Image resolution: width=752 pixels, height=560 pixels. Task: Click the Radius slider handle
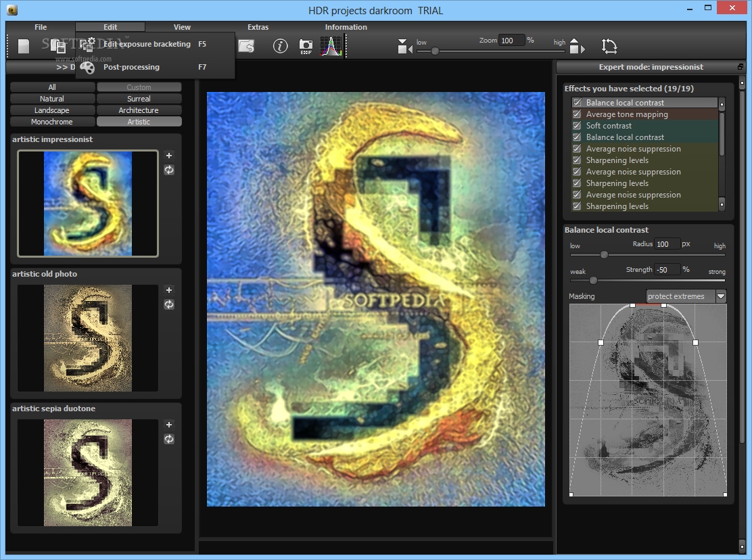click(x=605, y=254)
